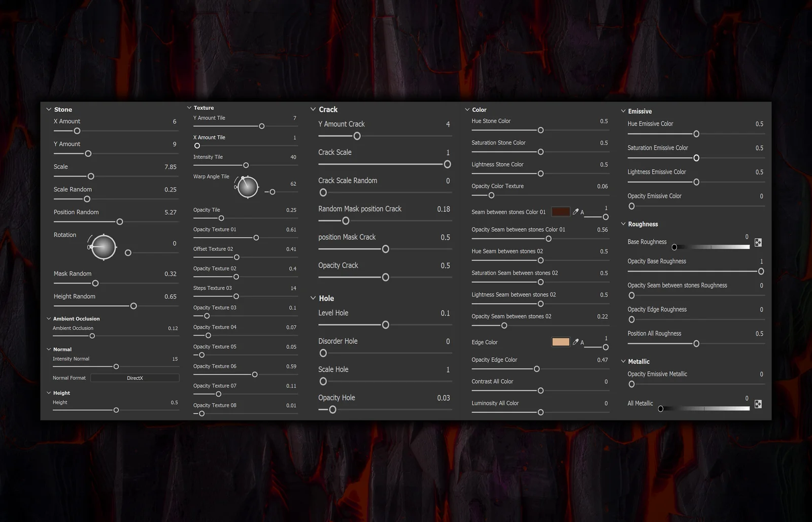Collapse the Color section
Viewport: 812px width, 522px height.
pos(467,109)
